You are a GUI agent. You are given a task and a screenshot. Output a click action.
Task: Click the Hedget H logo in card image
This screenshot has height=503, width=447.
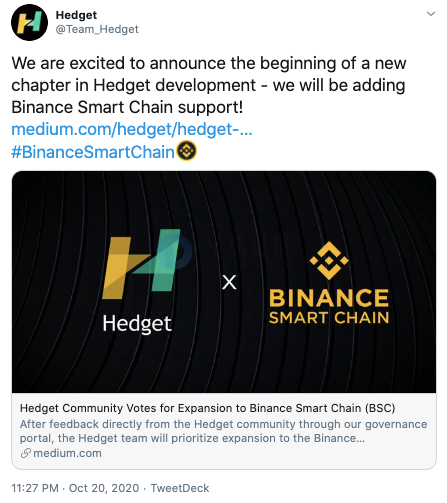141,264
